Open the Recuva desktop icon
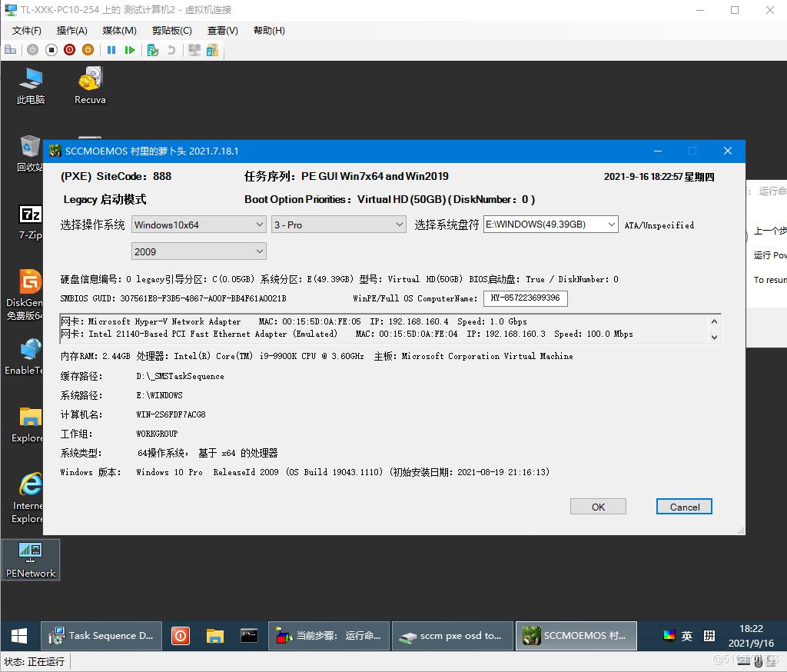The width and height of the screenshot is (787, 672). pos(89,83)
